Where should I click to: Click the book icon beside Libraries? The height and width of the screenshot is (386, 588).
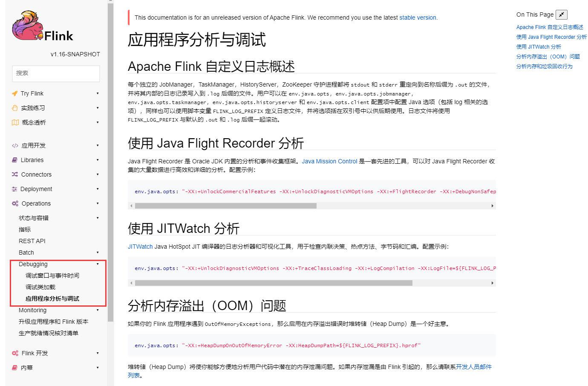pyautogui.click(x=15, y=160)
